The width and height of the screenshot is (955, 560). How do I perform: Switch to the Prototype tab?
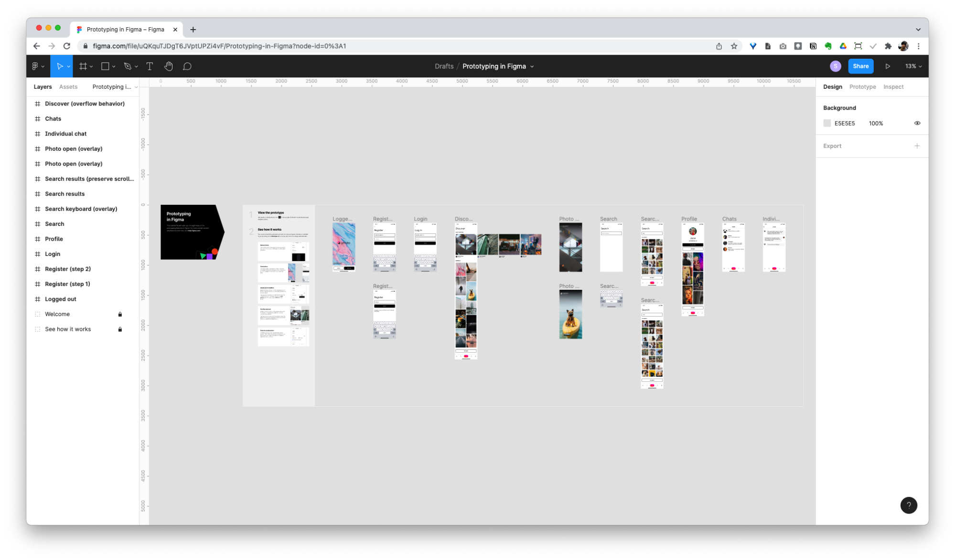coord(863,87)
